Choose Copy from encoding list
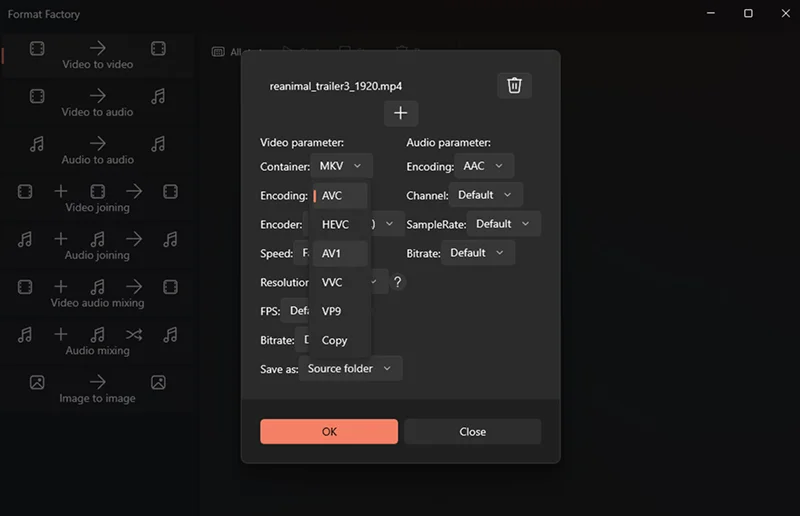800x516 pixels. pos(340,340)
